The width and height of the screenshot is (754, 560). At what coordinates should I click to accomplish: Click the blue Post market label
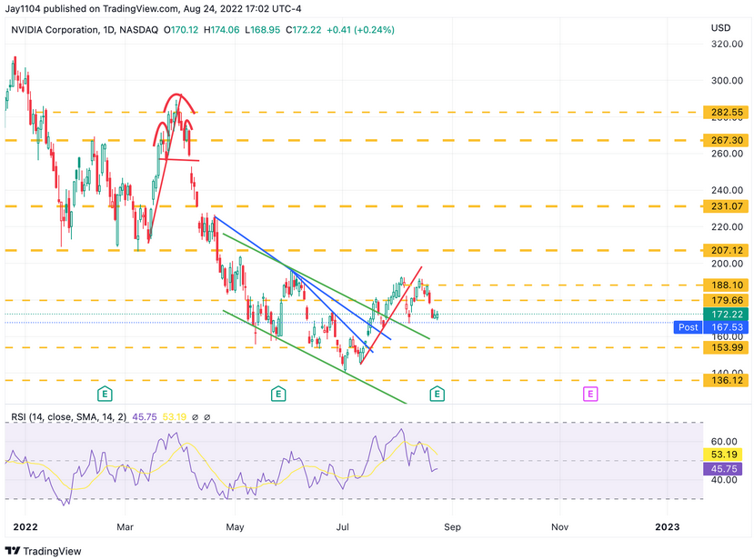pyautogui.click(x=689, y=327)
